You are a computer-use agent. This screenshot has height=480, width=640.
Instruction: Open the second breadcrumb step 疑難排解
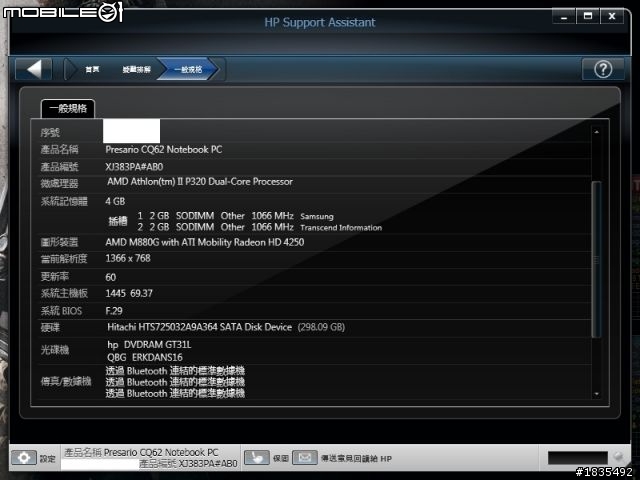click(136, 69)
